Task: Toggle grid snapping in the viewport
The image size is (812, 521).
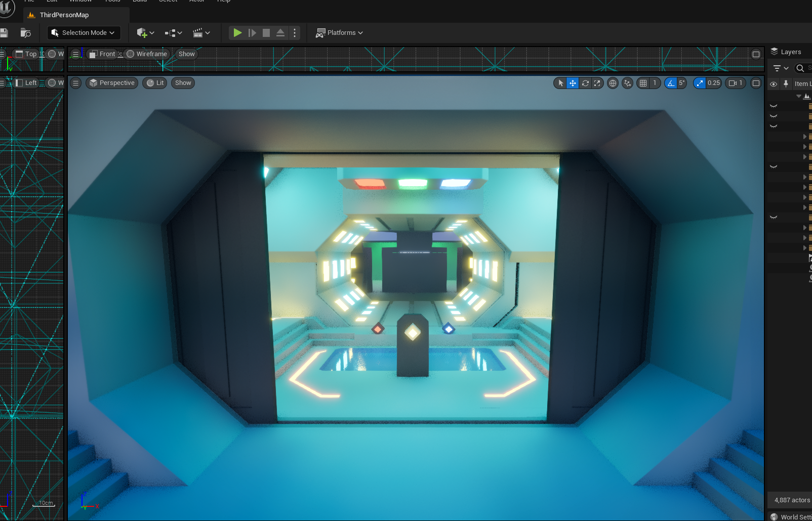Action: [643, 83]
